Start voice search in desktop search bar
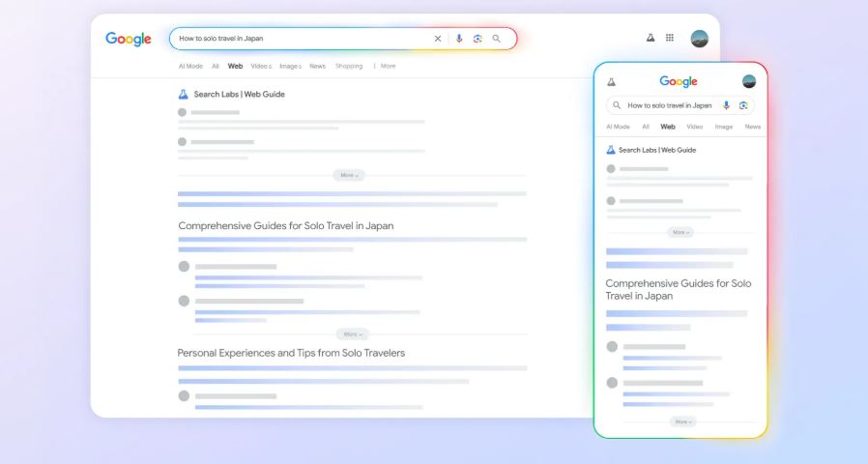The width and height of the screenshot is (868, 464). (x=459, y=39)
